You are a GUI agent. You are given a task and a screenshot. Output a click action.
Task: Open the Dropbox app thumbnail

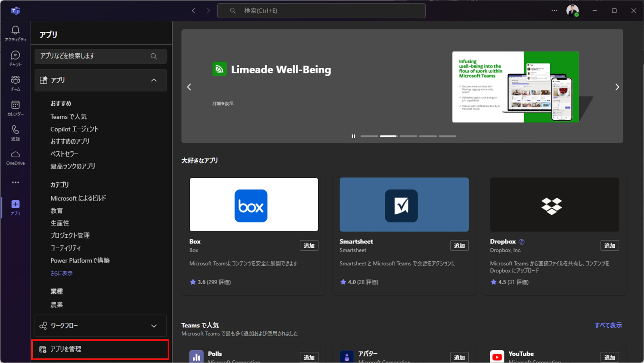click(x=554, y=205)
